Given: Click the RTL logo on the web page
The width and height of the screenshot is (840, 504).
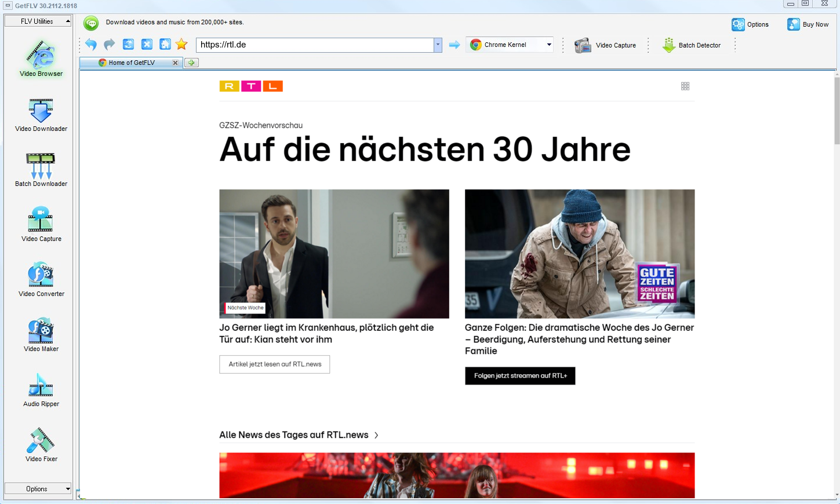Looking at the screenshot, I should [x=251, y=86].
